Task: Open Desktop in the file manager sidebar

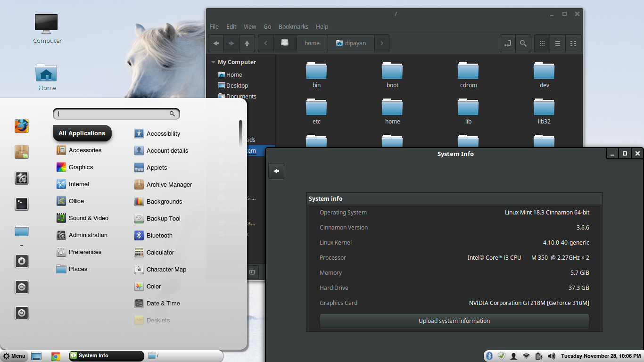Action: (x=233, y=85)
